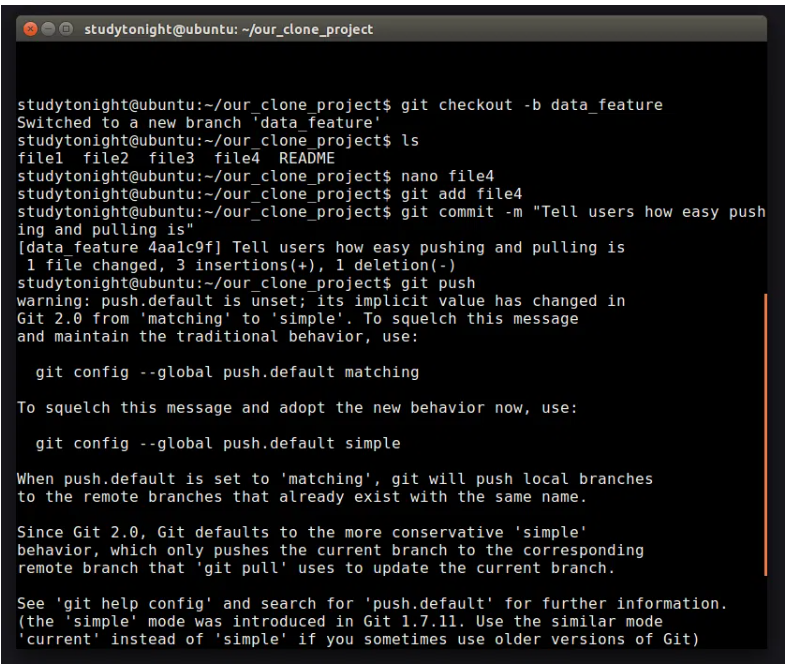Screen dimensions: 788x665
Task: Click the orange terminal scrollbar
Action: pos(765,434)
